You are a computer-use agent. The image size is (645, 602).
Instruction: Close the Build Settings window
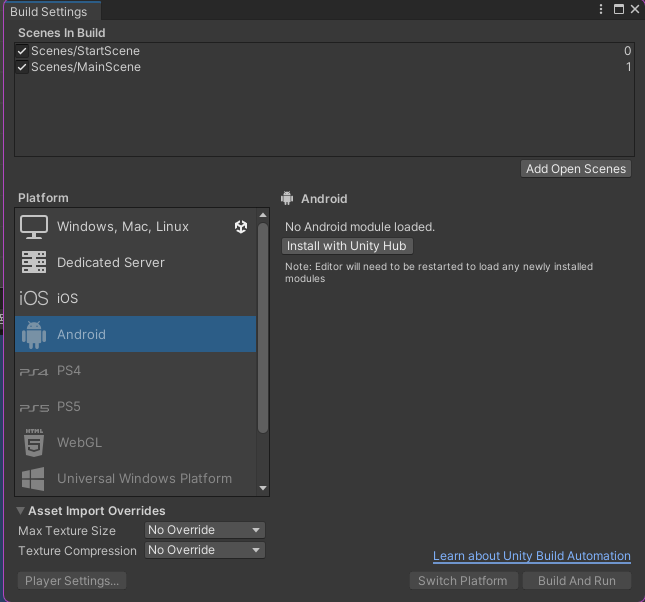(x=635, y=9)
